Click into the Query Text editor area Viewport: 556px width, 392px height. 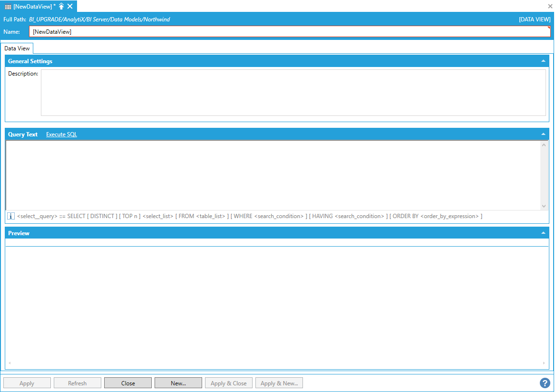pyautogui.click(x=272, y=175)
